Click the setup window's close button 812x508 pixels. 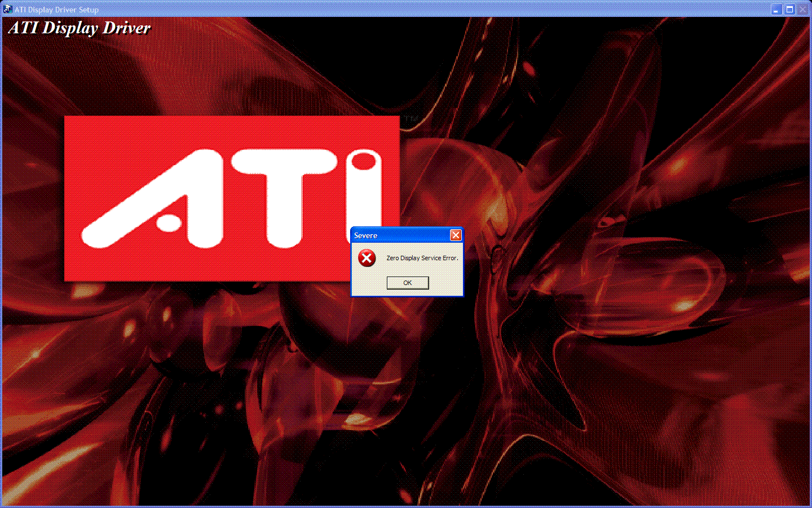802,10
